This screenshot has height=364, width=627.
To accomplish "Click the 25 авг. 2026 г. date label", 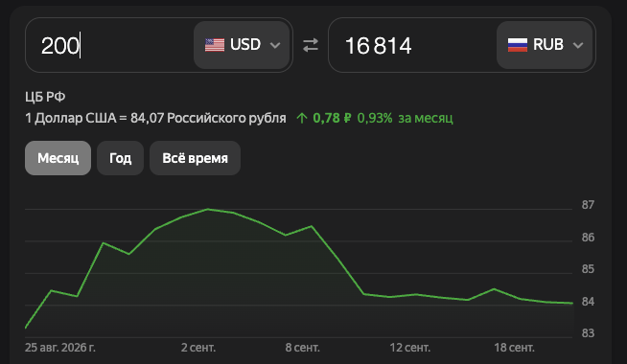I will click(60, 348).
